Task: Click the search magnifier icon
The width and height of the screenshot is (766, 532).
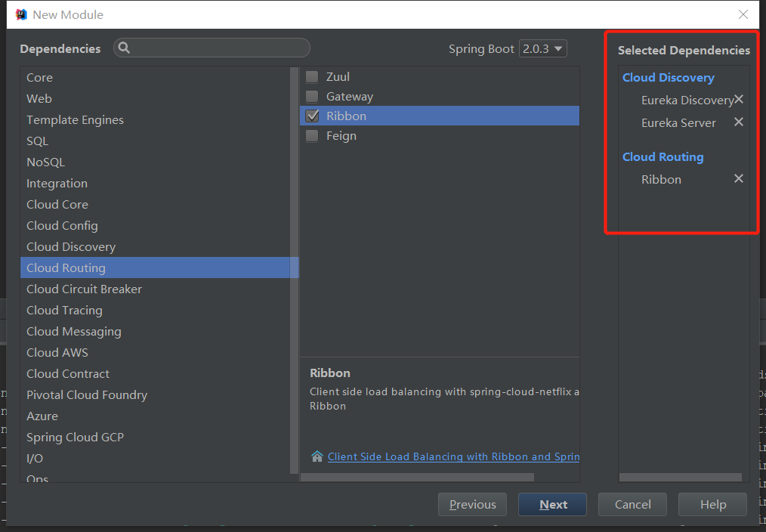Action: 124,48
